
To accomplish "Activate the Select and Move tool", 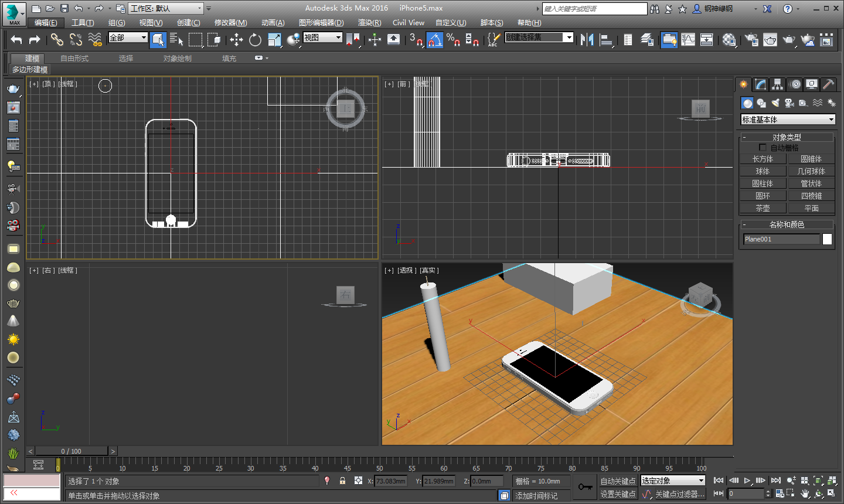I will 236,39.
